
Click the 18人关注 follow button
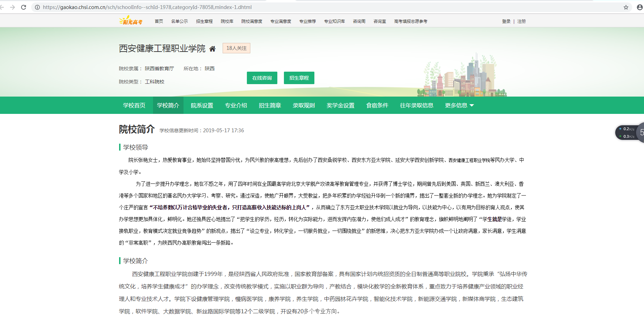coord(236,48)
